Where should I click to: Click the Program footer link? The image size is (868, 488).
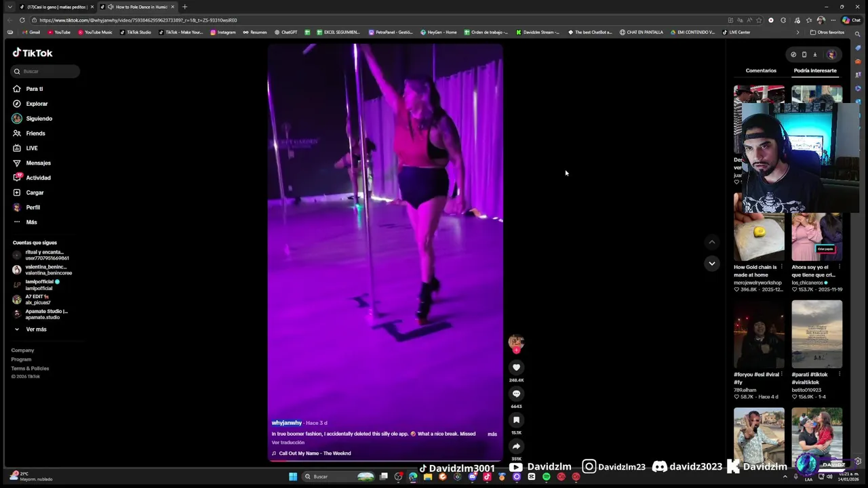(x=21, y=359)
